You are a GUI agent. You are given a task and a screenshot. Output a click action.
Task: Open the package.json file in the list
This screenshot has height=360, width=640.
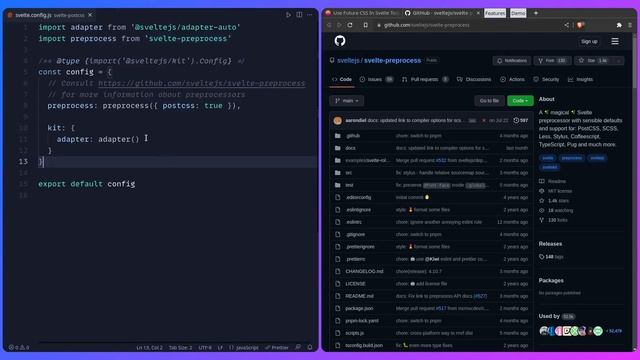359,309
